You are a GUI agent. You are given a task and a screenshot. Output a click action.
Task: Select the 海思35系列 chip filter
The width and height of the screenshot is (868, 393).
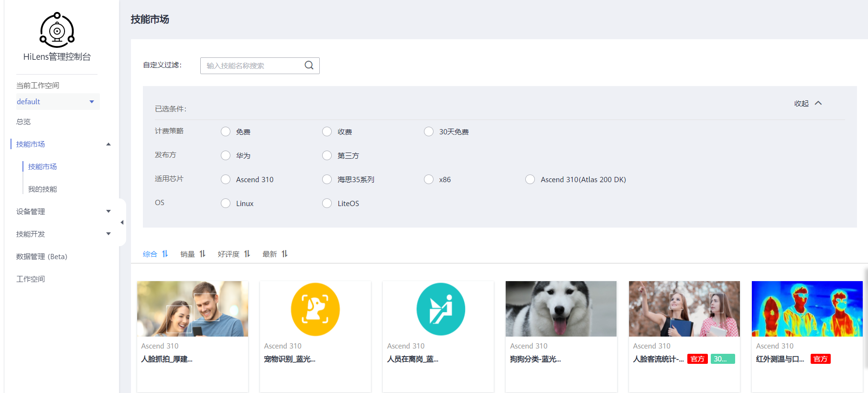tap(327, 179)
